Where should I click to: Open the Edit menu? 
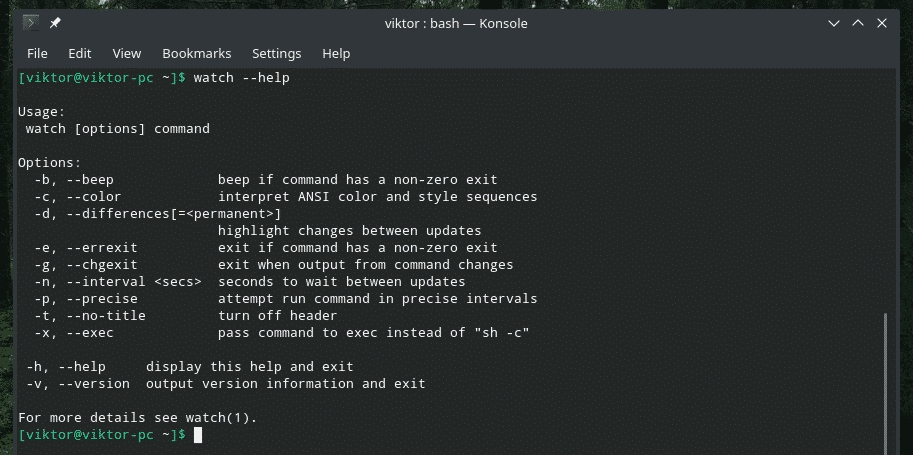pyautogui.click(x=80, y=53)
